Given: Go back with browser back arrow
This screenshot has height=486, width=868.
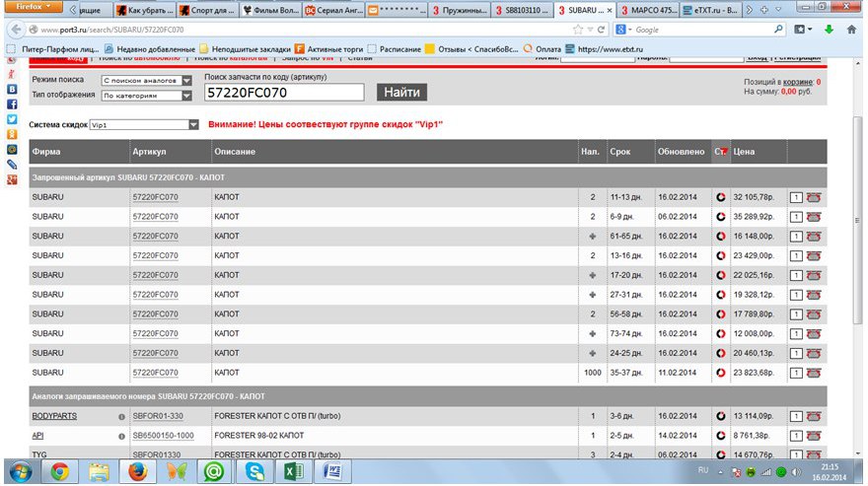Looking at the screenshot, I should tap(16, 30).
